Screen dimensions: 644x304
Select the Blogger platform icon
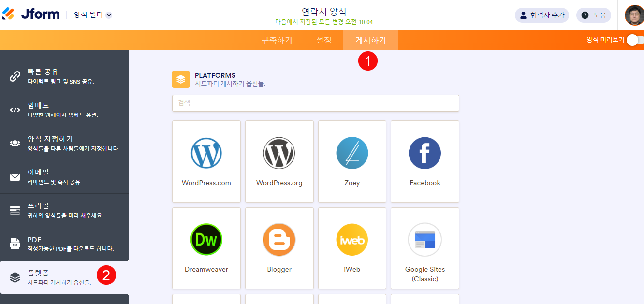[279, 240]
